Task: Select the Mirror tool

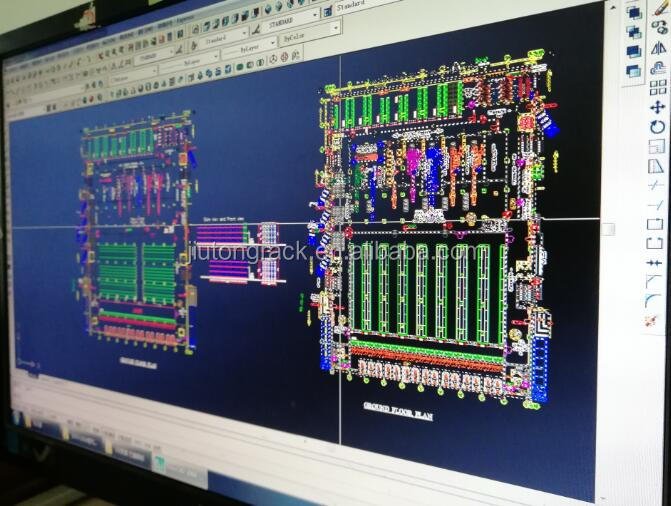Action: pos(659,48)
